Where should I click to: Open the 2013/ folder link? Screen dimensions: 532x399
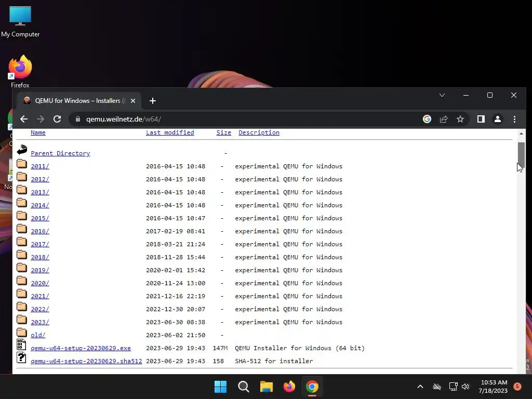tap(40, 192)
